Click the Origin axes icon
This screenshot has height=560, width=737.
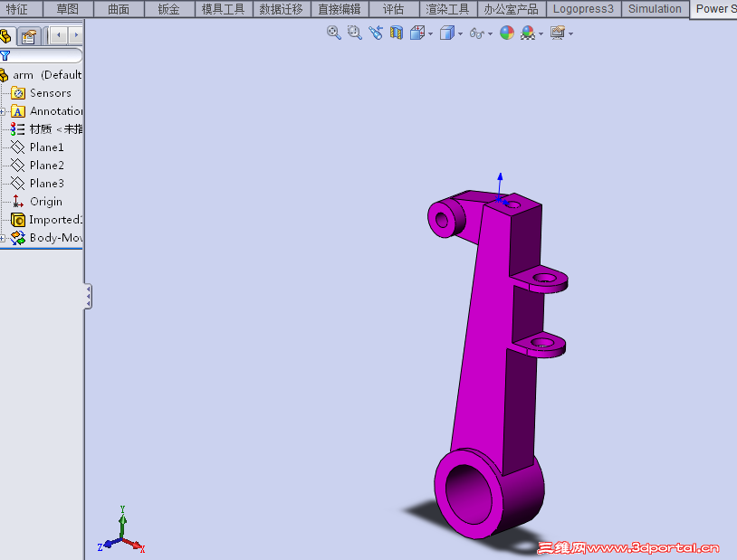pos(17,202)
